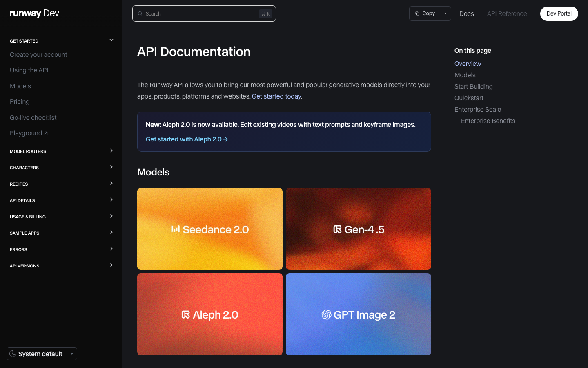Image resolution: width=588 pixels, height=368 pixels.
Task: Expand the Characters section
Action: click(x=61, y=168)
